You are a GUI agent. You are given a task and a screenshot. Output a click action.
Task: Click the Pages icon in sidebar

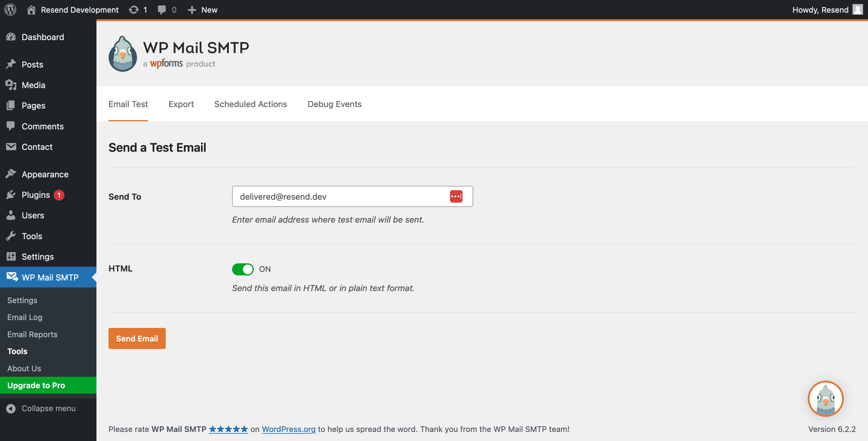(x=11, y=105)
